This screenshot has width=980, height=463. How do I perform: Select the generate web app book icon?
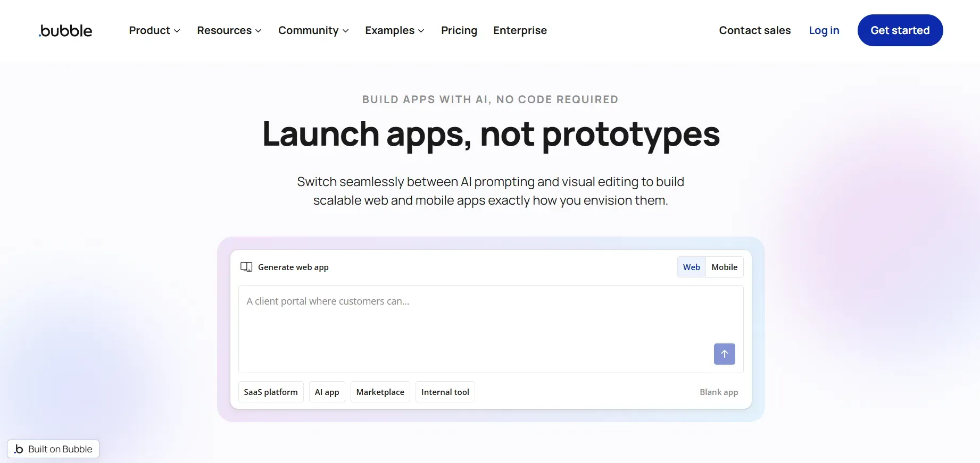pyautogui.click(x=246, y=267)
